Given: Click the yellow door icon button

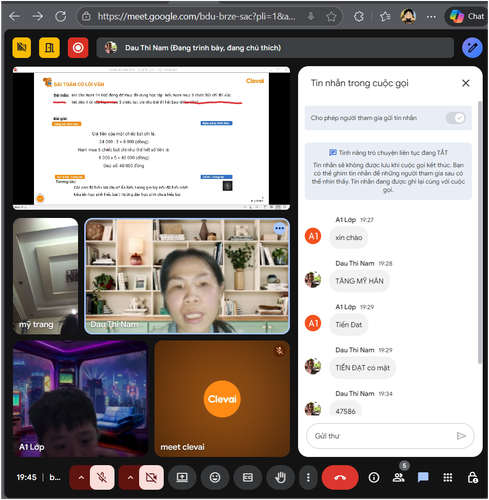Looking at the screenshot, I should click(49, 48).
